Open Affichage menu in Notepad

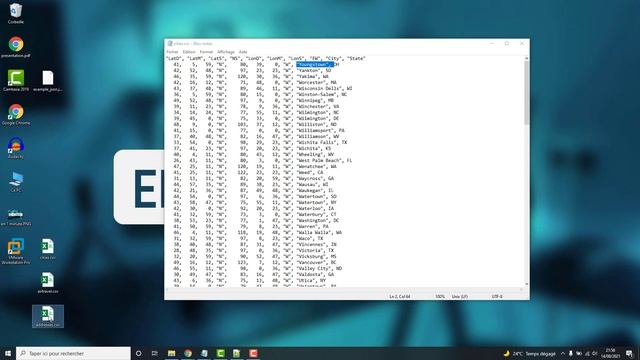point(226,52)
